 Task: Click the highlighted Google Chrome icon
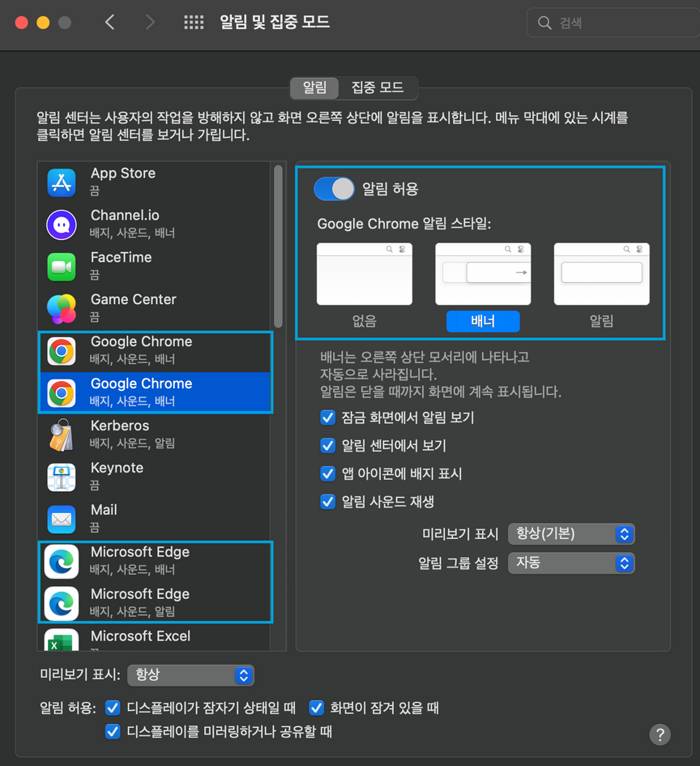click(62, 393)
